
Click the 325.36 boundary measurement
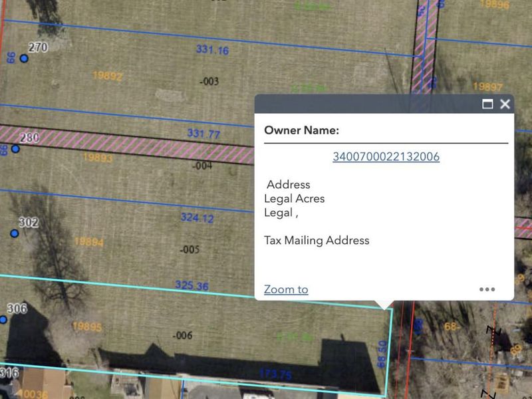(192, 285)
